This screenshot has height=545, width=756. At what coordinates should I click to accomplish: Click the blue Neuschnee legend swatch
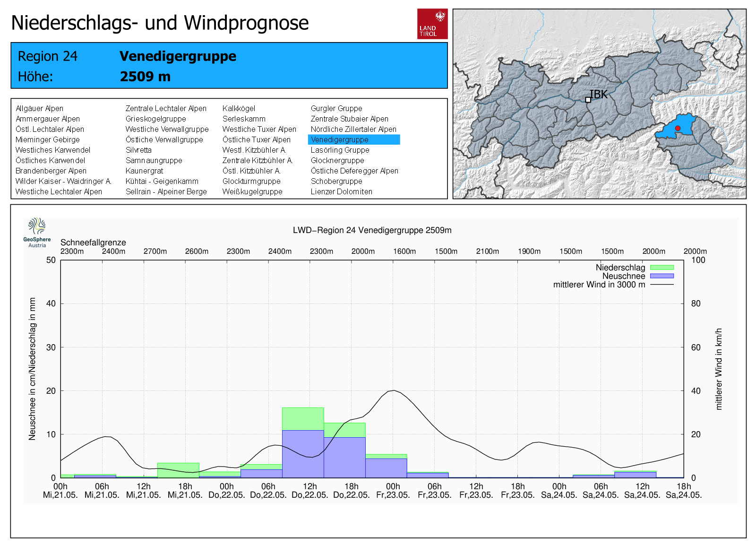661,276
